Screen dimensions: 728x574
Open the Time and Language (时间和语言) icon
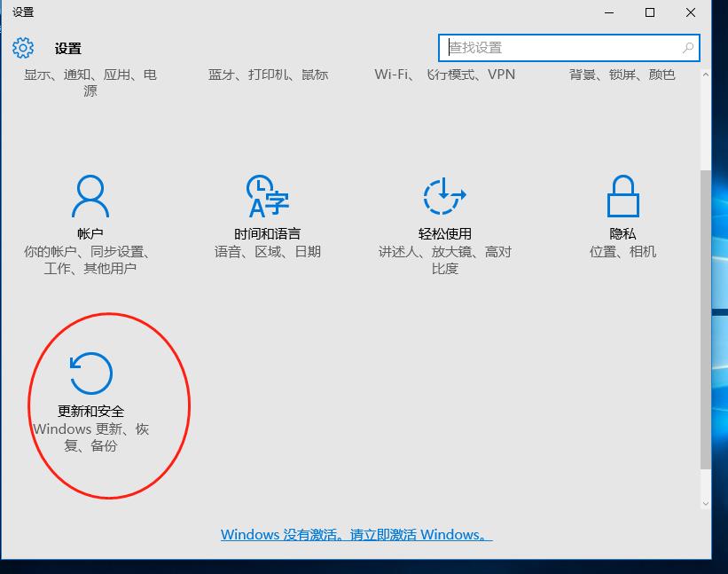pyautogui.click(x=267, y=196)
